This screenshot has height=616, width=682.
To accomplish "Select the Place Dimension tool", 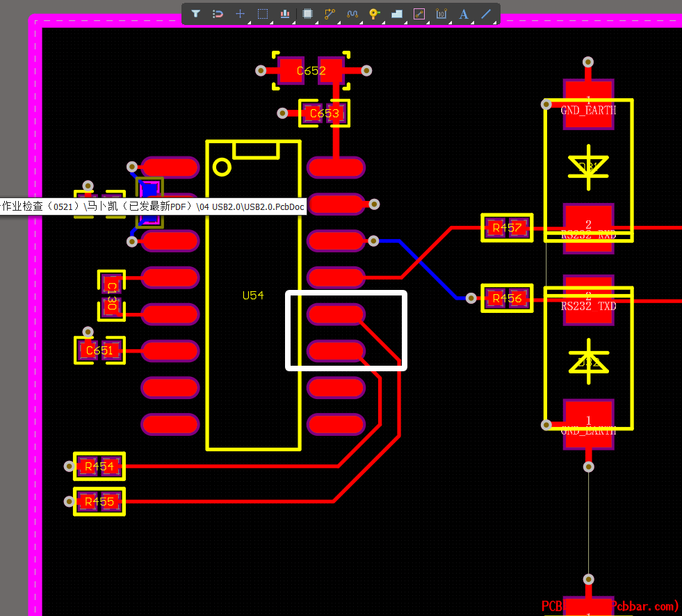I will (441, 14).
